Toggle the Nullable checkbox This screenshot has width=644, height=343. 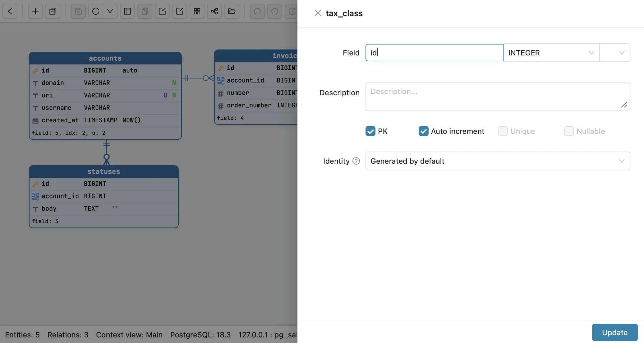click(x=569, y=131)
